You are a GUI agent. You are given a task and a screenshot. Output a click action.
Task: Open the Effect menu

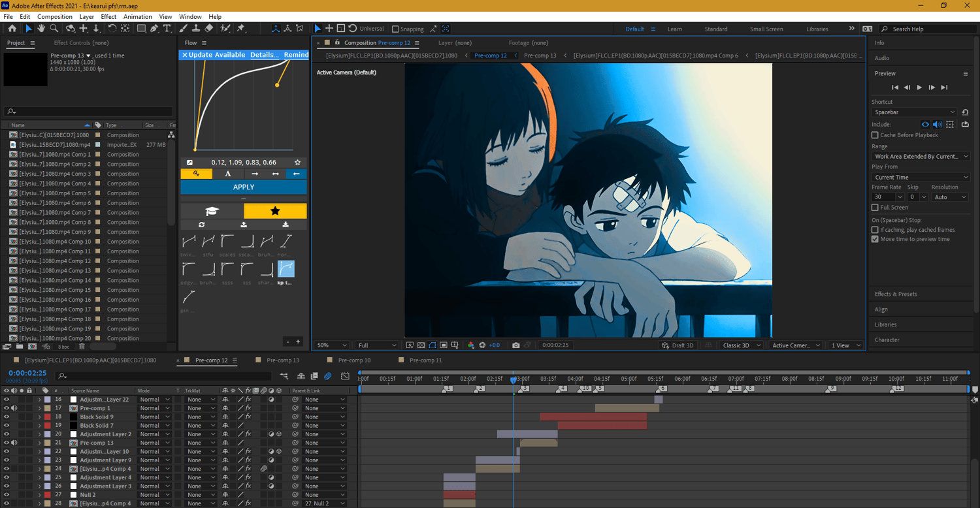click(108, 16)
